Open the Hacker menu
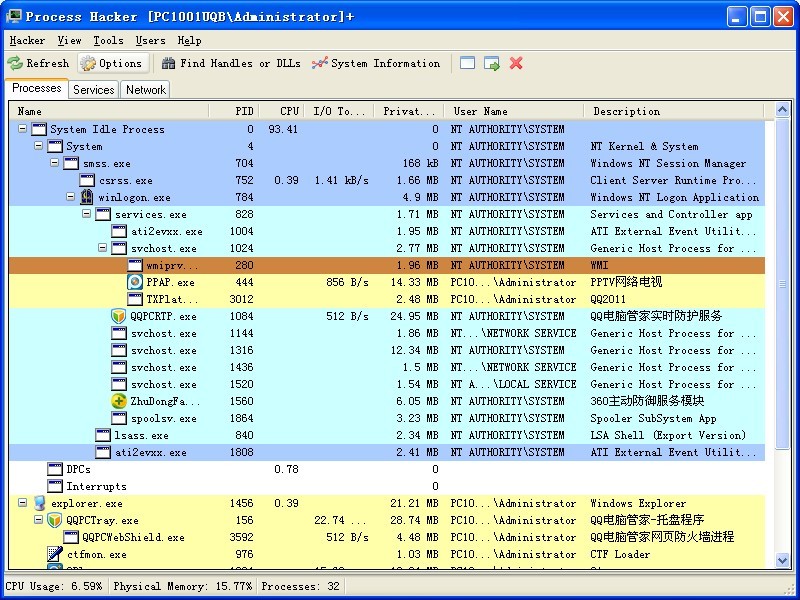The width and height of the screenshot is (800, 600). point(27,41)
